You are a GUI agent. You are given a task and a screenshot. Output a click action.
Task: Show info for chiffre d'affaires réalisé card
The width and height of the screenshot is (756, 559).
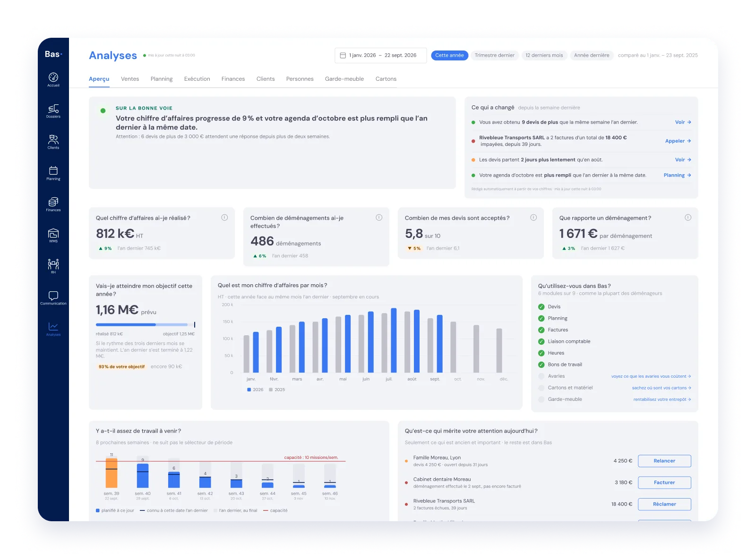(x=224, y=218)
